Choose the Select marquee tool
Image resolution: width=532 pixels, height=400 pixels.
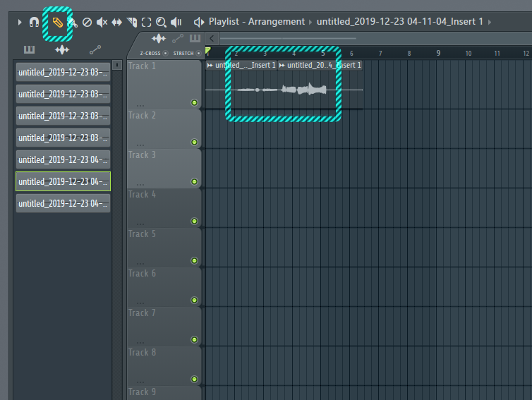pyautogui.click(x=146, y=23)
